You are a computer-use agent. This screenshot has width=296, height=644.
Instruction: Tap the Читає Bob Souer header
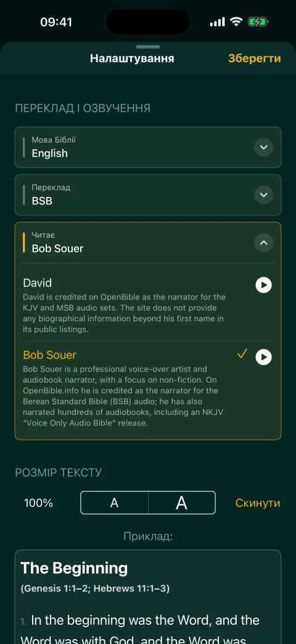tap(148, 242)
